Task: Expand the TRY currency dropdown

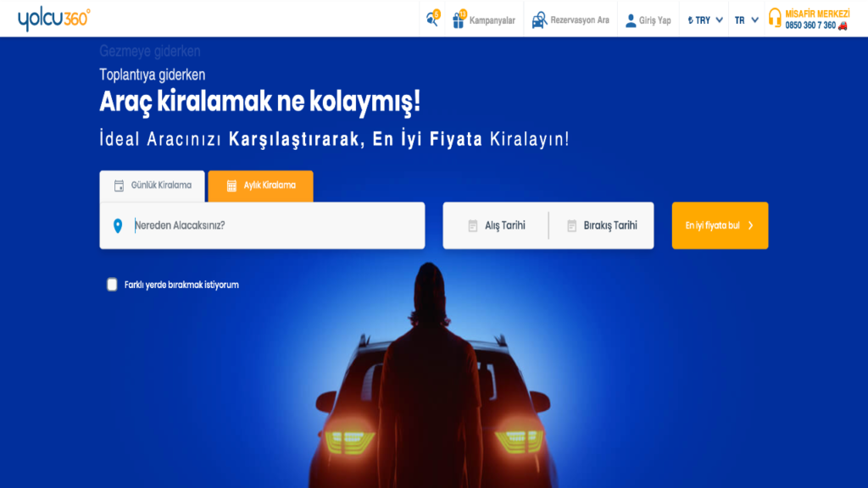Action: point(704,20)
